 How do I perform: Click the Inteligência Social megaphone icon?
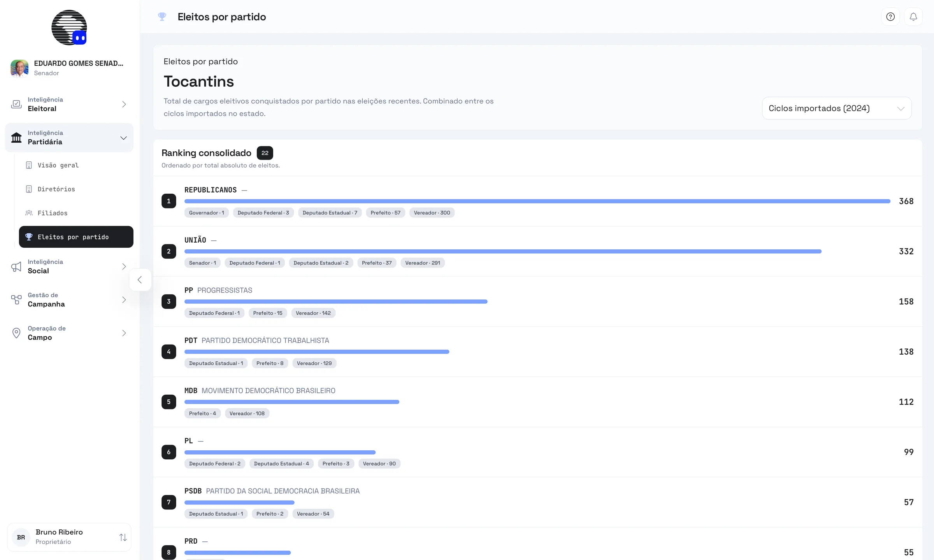[x=16, y=267]
